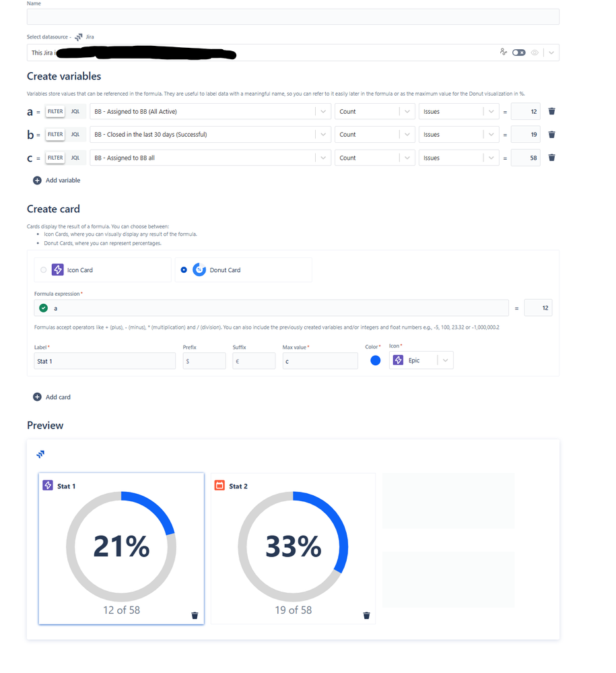The image size is (616, 673).
Task: Switch variable c to FILTER mode
Action: [x=55, y=158]
